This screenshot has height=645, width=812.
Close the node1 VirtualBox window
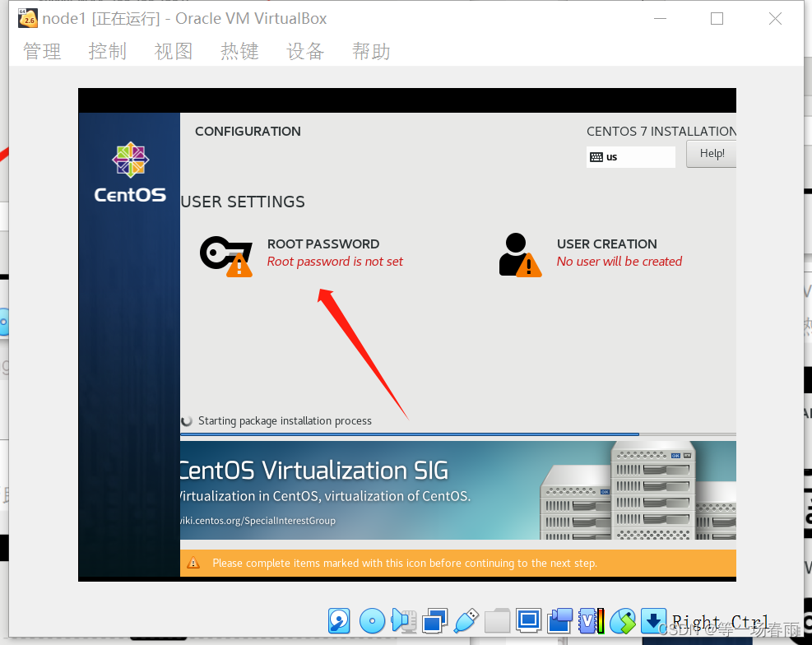click(775, 19)
